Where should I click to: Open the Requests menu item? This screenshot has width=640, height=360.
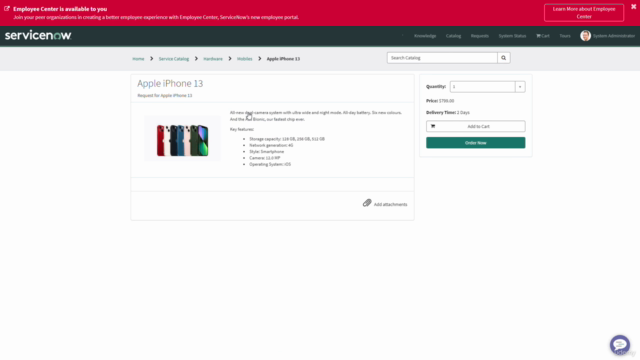[x=480, y=36]
